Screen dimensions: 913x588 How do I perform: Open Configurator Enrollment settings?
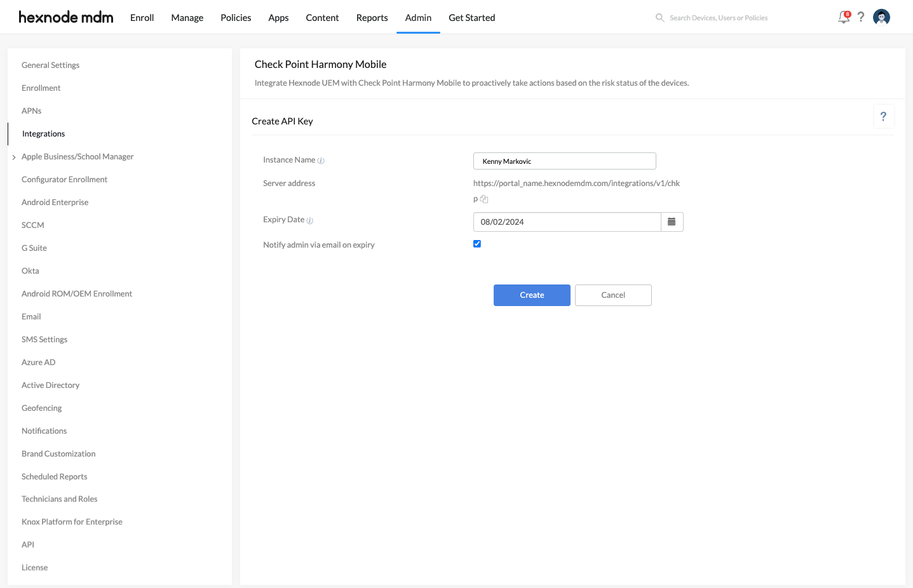64,180
